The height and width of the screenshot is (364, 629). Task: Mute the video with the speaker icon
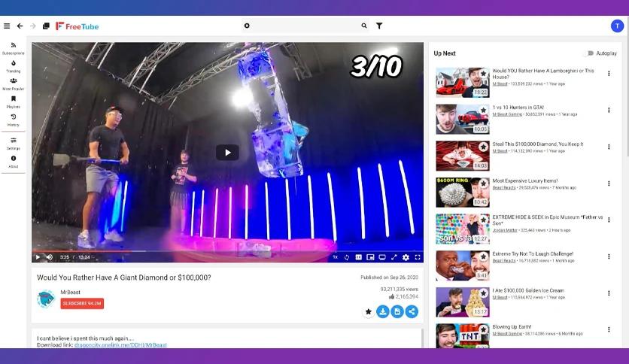click(x=50, y=257)
